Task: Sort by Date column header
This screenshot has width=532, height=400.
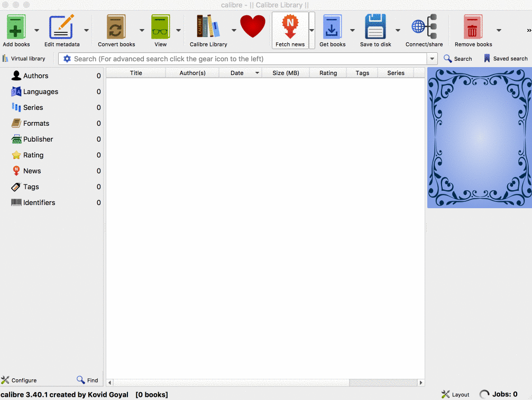Action: [240, 73]
